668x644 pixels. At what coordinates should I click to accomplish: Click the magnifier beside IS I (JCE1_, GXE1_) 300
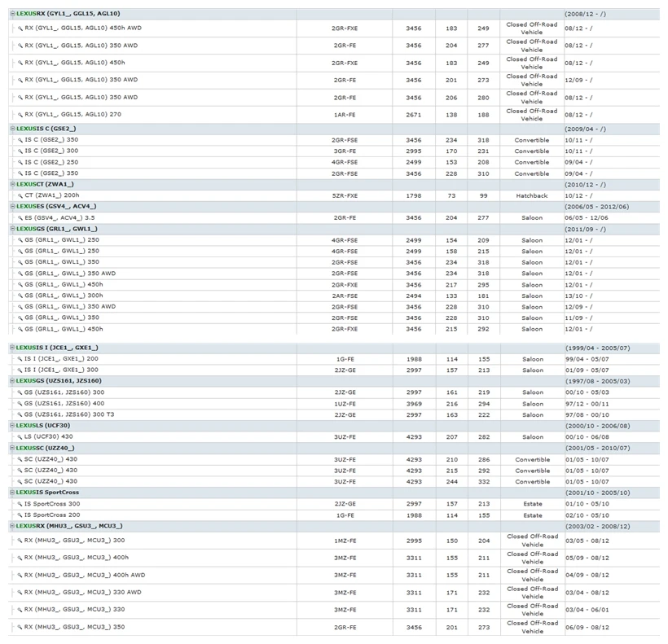click(x=20, y=370)
